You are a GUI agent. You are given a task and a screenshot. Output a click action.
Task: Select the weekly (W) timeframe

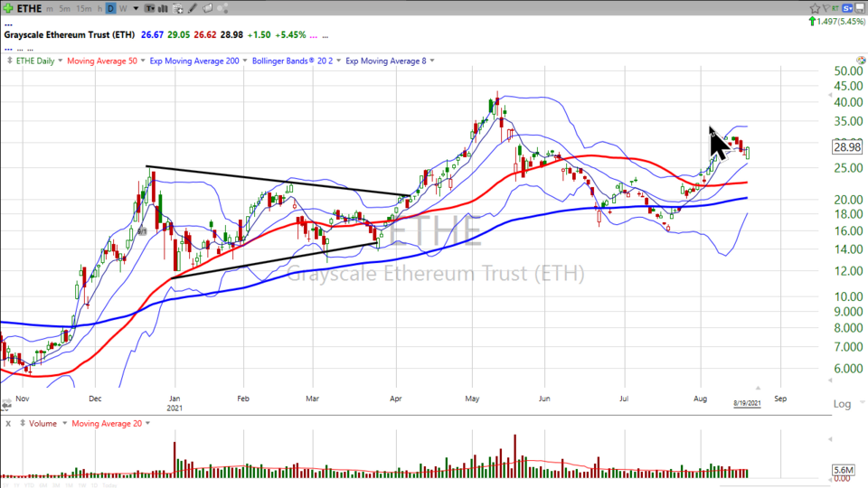click(x=124, y=8)
